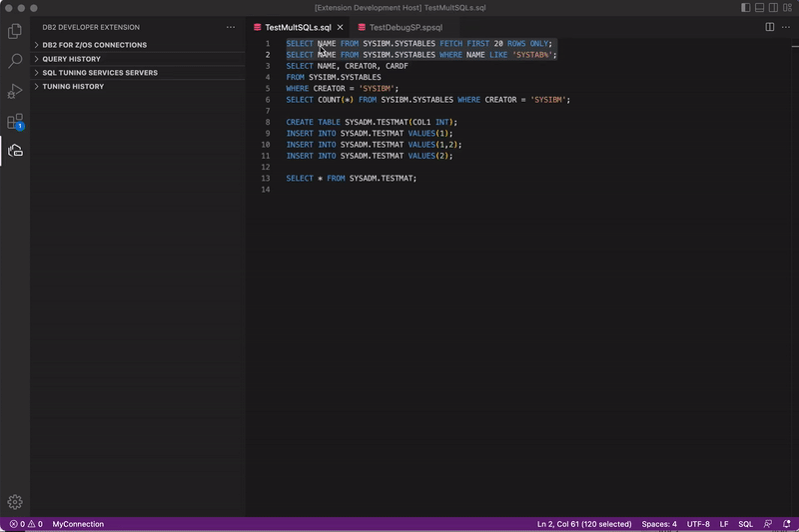Open the customize layout control

coord(787,8)
